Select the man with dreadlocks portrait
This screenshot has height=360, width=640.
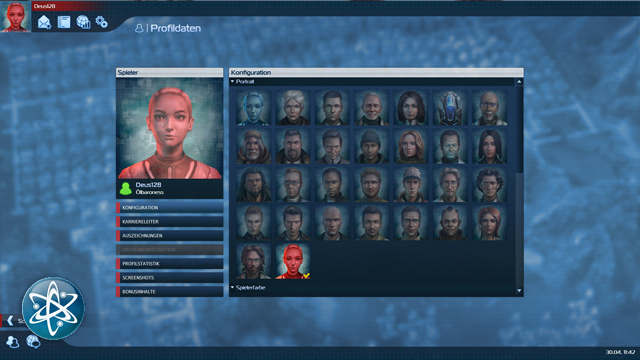click(253, 184)
